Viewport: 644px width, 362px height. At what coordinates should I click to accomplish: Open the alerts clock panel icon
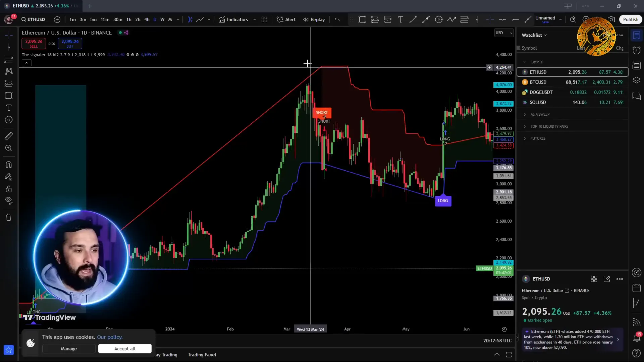(636, 50)
